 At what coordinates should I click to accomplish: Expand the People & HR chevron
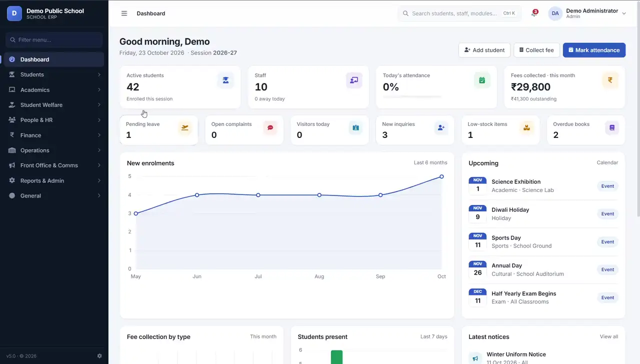tap(99, 120)
